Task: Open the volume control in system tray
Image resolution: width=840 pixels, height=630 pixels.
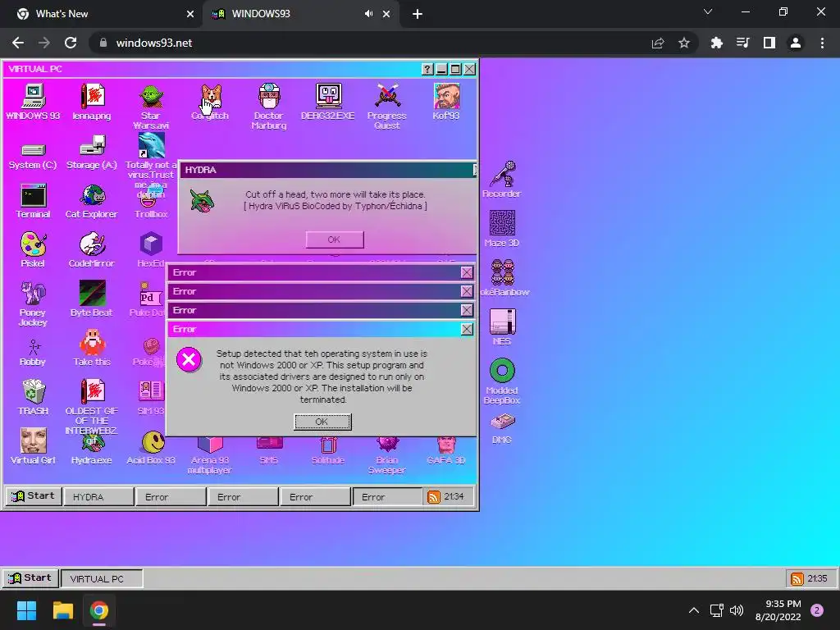Action: pos(737,610)
